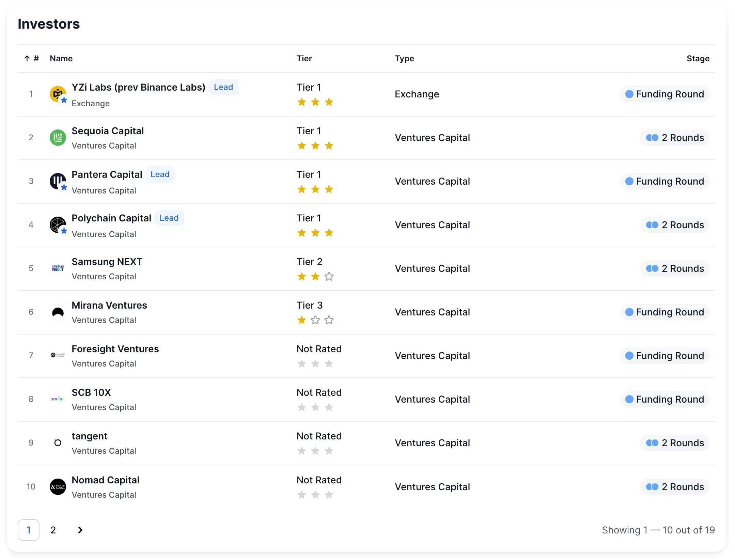This screenshot has height=560, width=735.
Task: Click the Tier column header
Action: (304, 59)
